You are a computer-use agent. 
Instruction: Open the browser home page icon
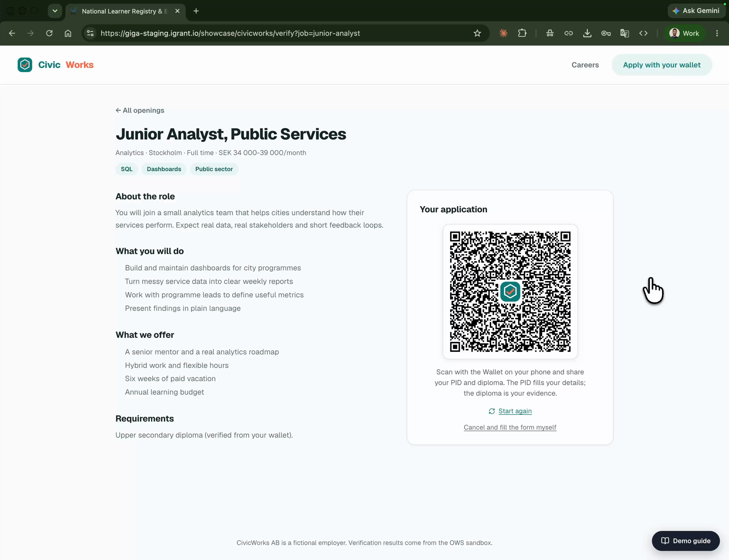pyautogui.click(x=68, y=33)
